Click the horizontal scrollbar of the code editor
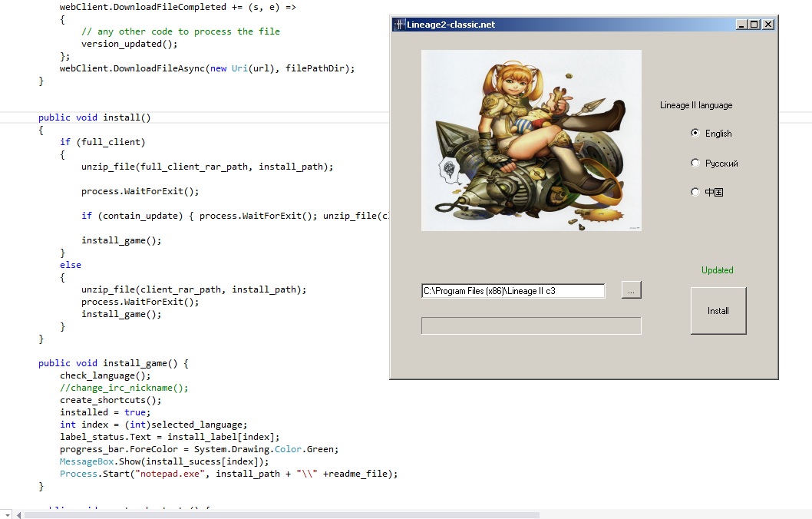Screen dimensions: 812x519 click(282, 515)
